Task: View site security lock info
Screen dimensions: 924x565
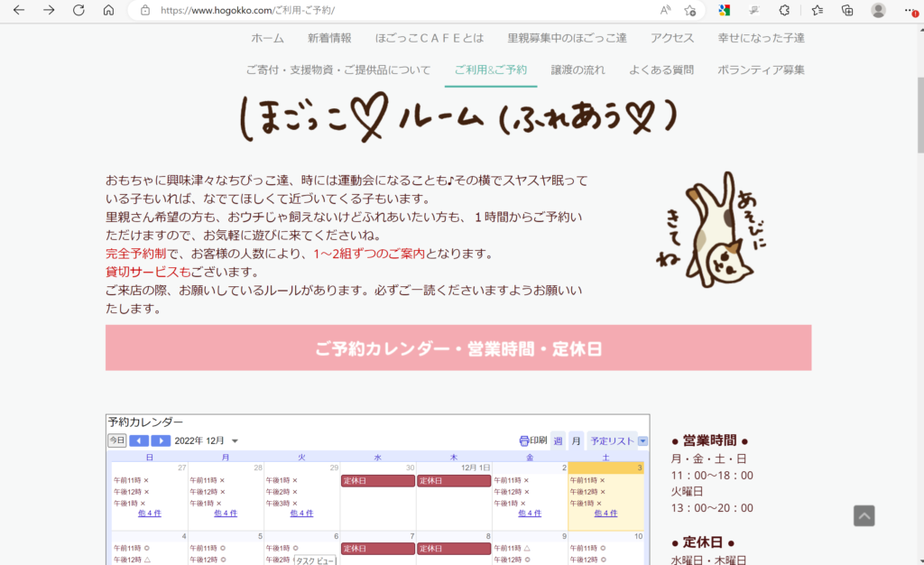Action: [x=145, y=10]
